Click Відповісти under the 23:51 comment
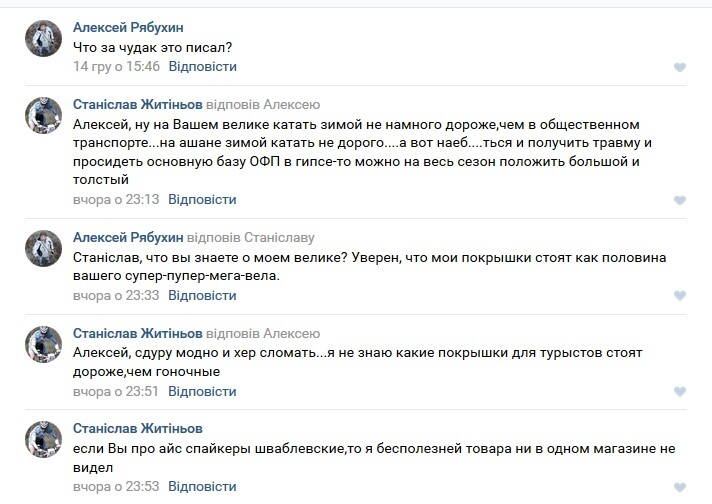The width and height of the screenshot is (712, 504). click(x=202, y=391)
